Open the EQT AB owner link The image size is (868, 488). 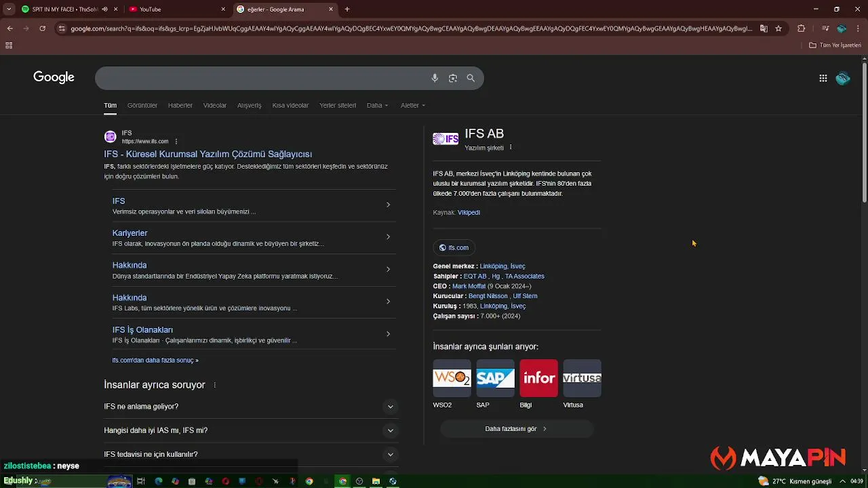click(475, 276)
